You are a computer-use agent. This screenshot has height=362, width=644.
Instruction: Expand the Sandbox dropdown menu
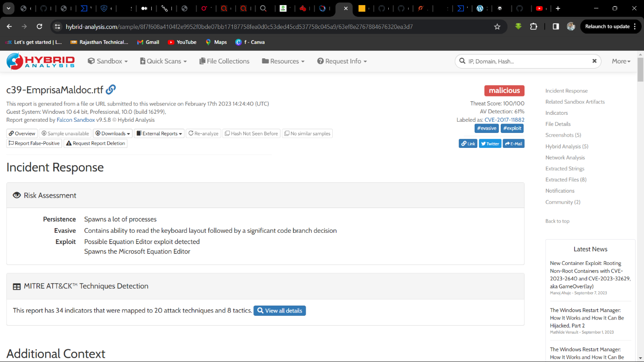108,61
